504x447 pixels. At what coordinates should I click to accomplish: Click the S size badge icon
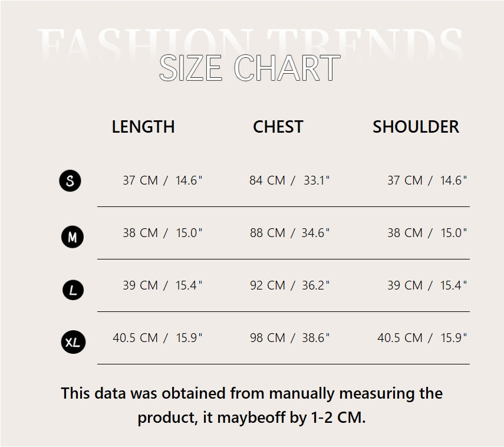click(70, 180)
